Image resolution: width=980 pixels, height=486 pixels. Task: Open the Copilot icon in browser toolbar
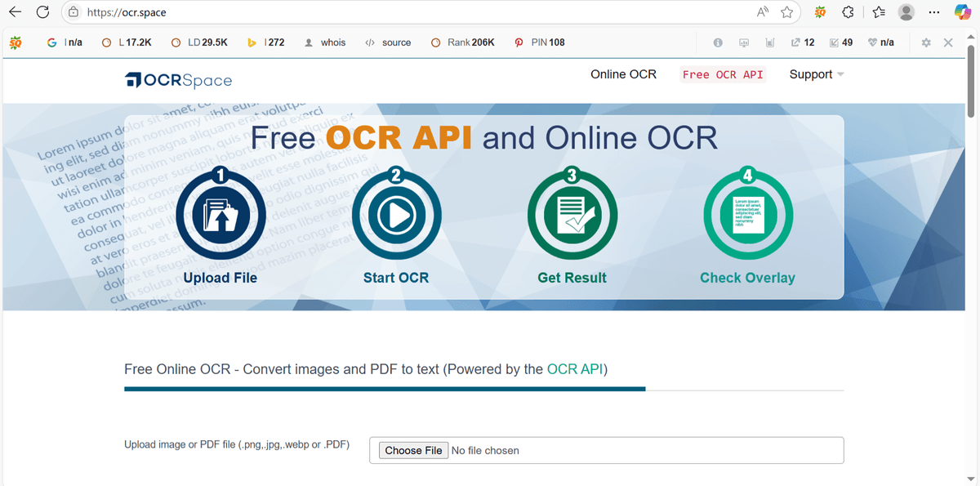963,12
